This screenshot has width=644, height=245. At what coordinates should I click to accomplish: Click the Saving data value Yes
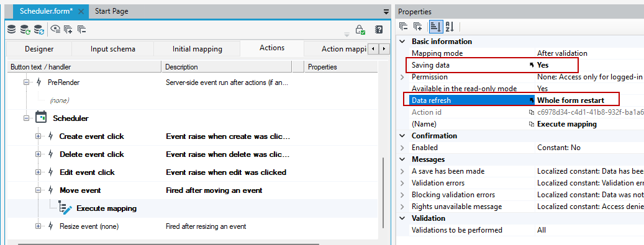pos(543,65)
